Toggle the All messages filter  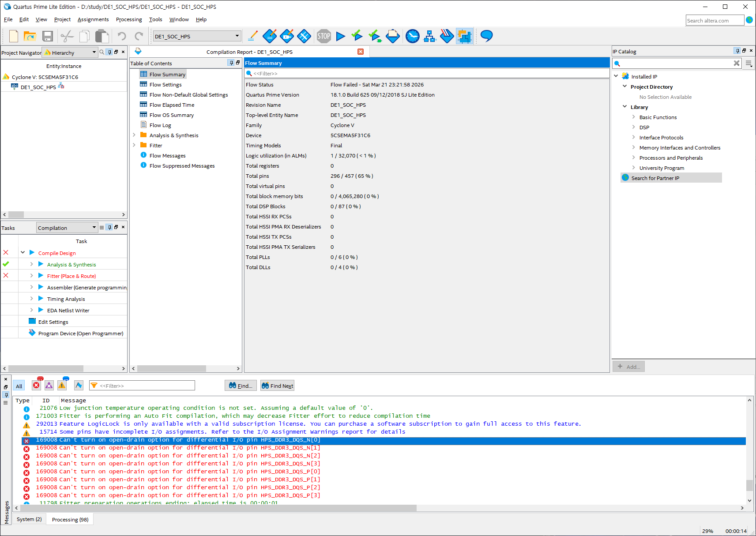(19, 386)
